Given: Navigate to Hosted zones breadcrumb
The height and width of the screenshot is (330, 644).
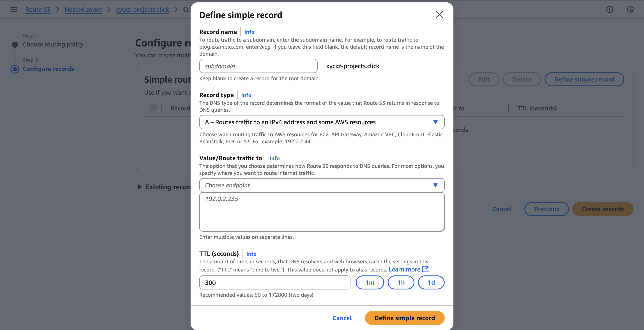Looking at the screenshot, I should [83, 9].
